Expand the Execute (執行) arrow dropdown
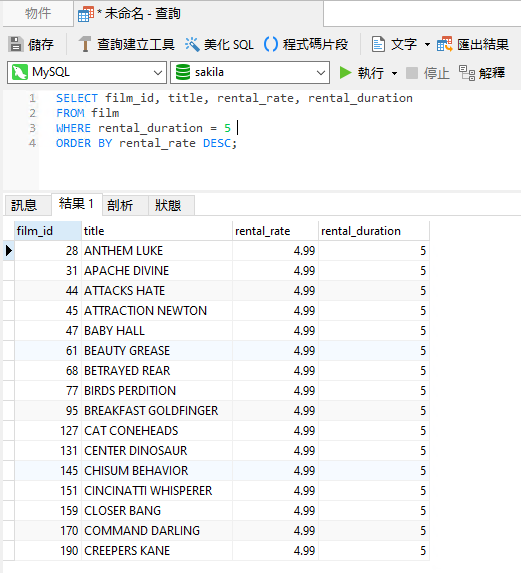 pos(395,73)
